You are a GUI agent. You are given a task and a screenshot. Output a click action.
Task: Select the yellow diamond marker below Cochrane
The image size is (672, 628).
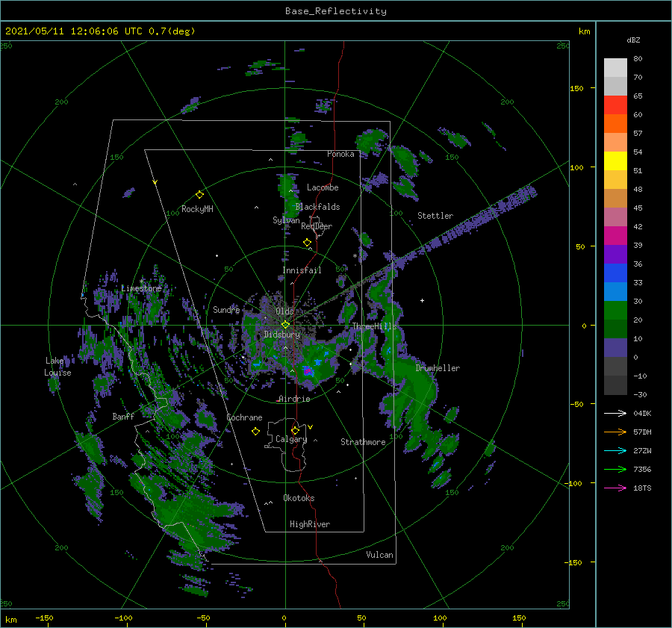[255, 432]
